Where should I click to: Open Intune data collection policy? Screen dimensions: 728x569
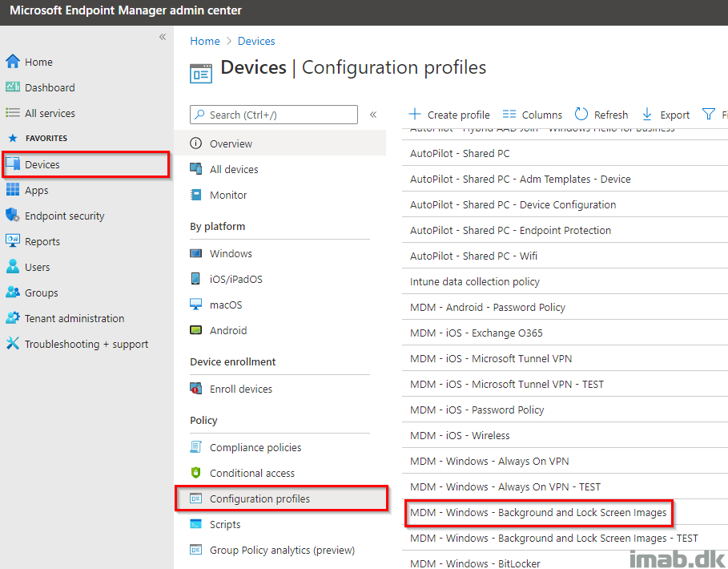[x=474, y=281]
